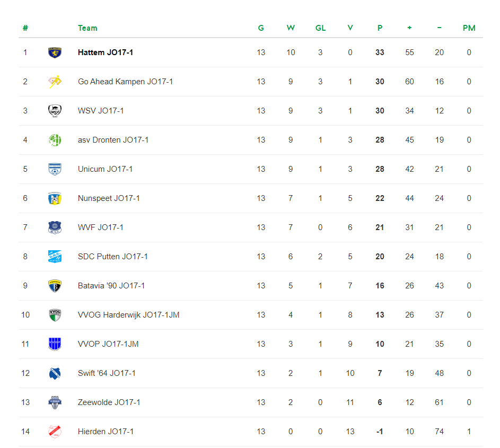Click the GL column header
The image size is (500, 448).
click(x=320, y=28)
